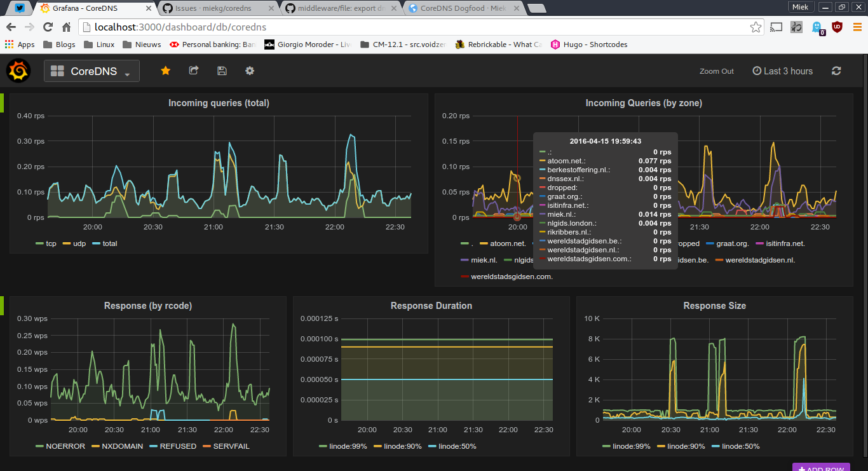Open the Last 3 hours time picker

point(782,71)
